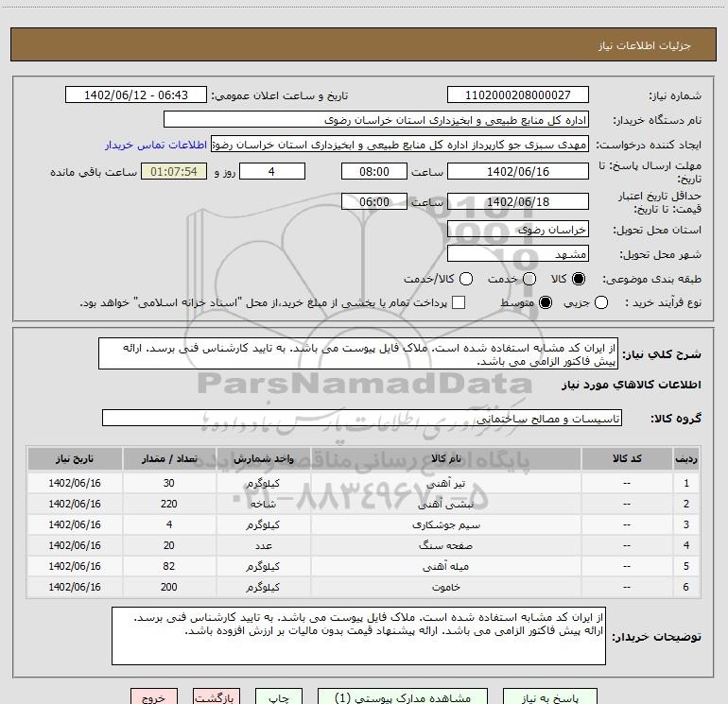This screenshot has height=704, width=728.
Task: Select the سیم جوشکاری item name
Action: coord(445,524)
